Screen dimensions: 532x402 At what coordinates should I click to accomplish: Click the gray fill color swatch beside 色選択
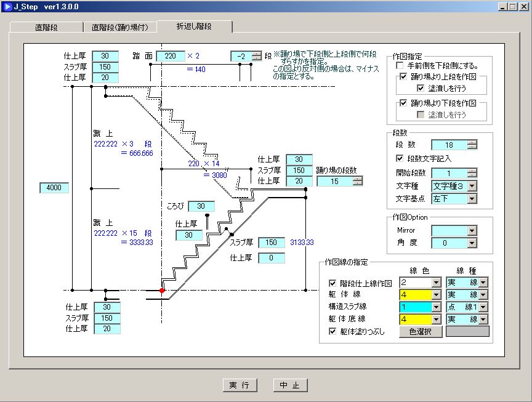[467, 331]
